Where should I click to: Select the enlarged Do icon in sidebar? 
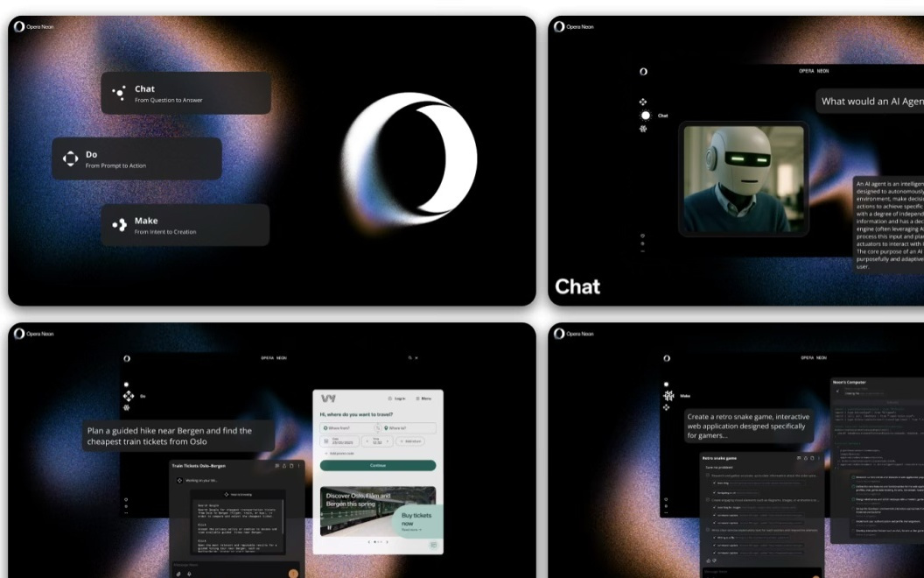click(x=129, y=396)
